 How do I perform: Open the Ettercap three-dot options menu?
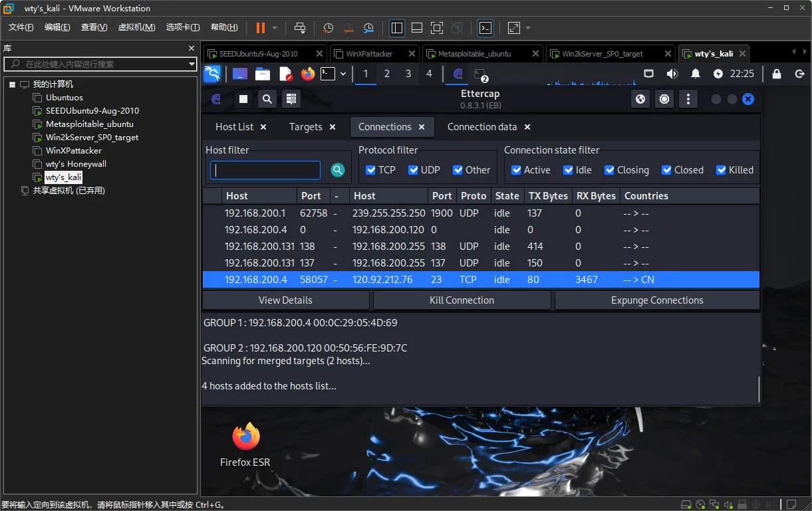(x=688, y=99)
